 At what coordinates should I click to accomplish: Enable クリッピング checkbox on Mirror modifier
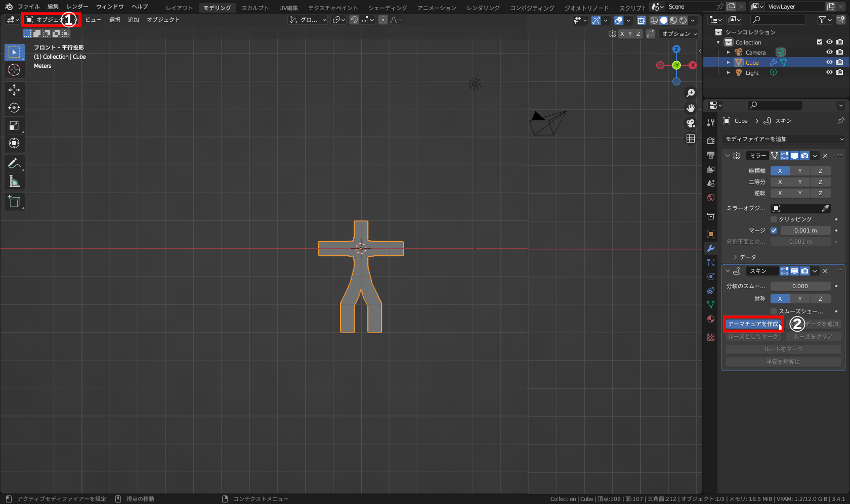774,219
